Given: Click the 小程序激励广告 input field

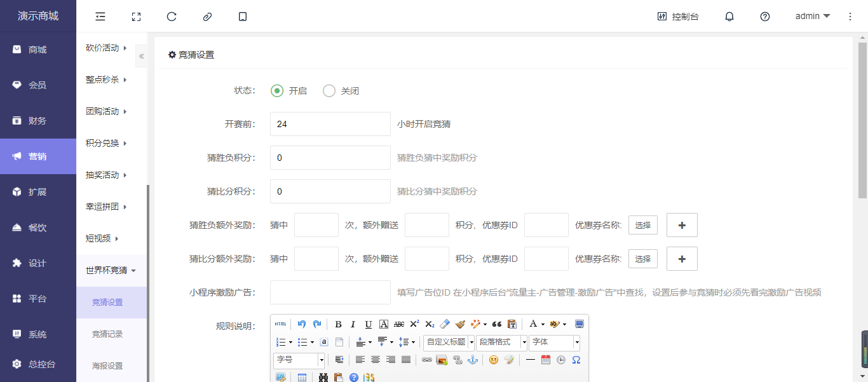Looking at the screenshot, I should point(330,292).
